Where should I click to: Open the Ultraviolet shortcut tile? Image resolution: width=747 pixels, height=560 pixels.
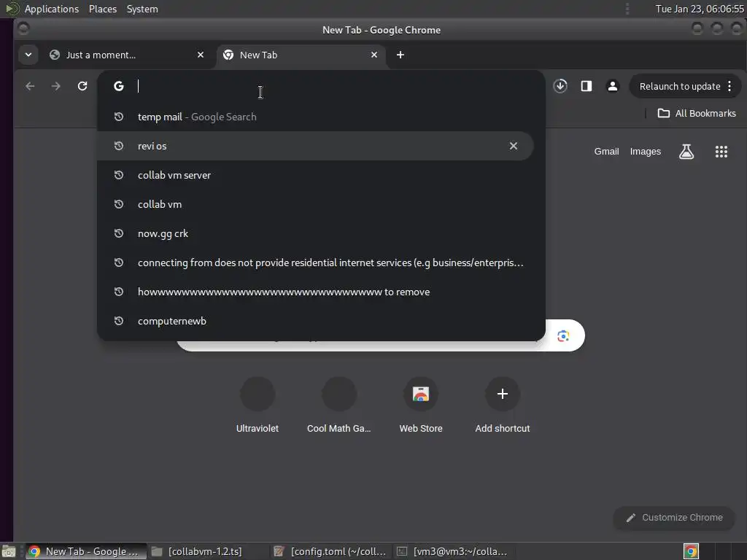(258, 405)
